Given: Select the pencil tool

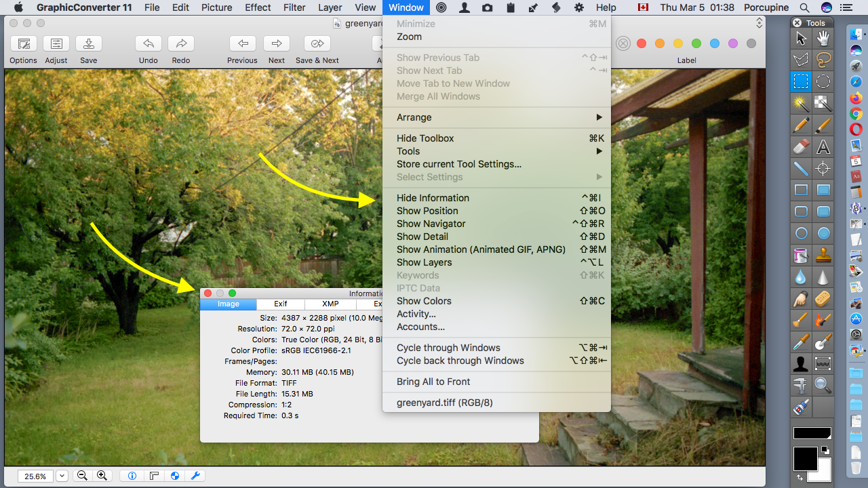Looking at the screenshot, I should pos(801,125).
